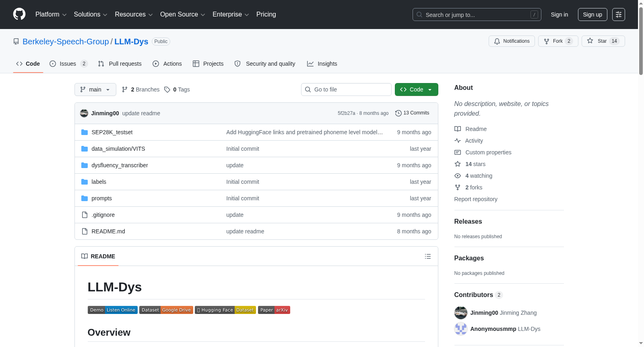Screen dimensions: 644x347
Task: Click the Dataset Google Drive badge
Action: point(166,310)
